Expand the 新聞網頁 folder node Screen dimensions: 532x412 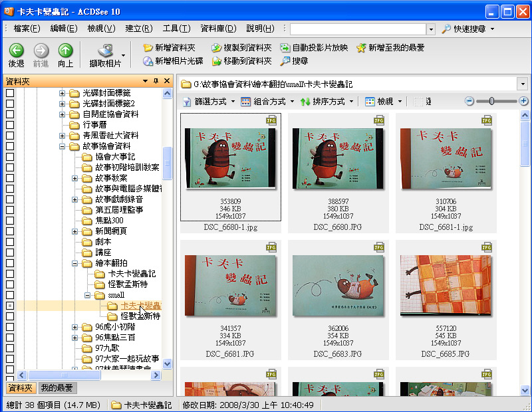74,231
